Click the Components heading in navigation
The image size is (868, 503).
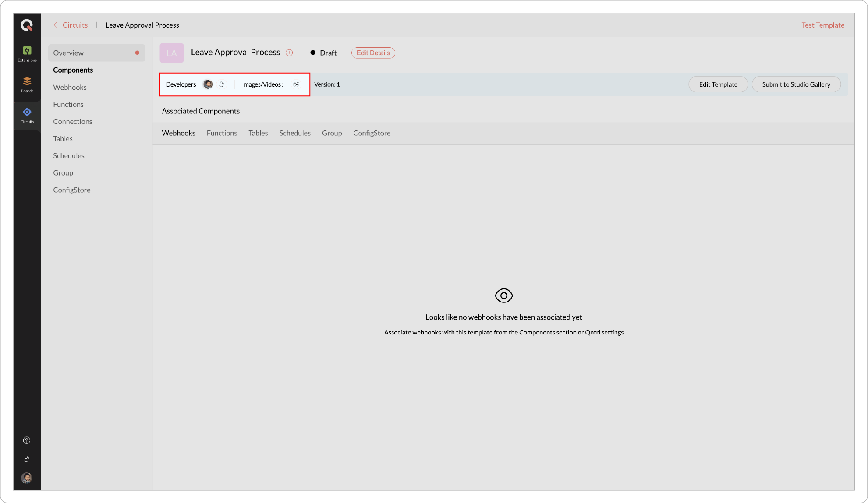[73, 70]
